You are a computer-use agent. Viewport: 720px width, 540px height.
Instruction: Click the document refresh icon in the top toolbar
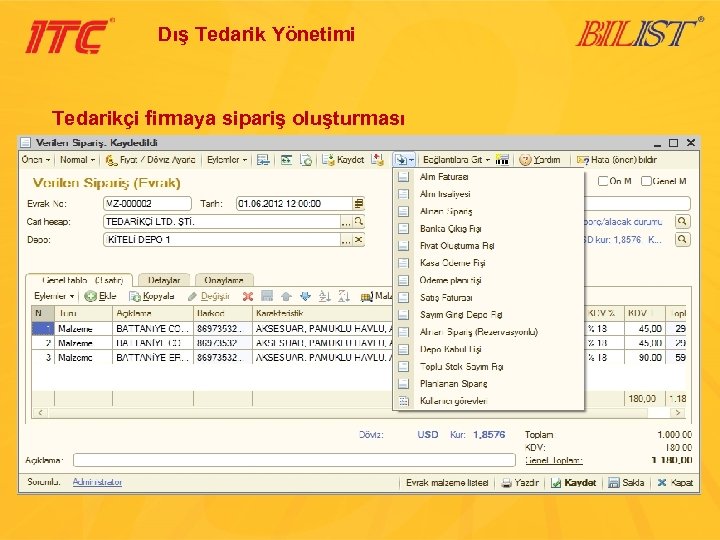coord(306,160)
